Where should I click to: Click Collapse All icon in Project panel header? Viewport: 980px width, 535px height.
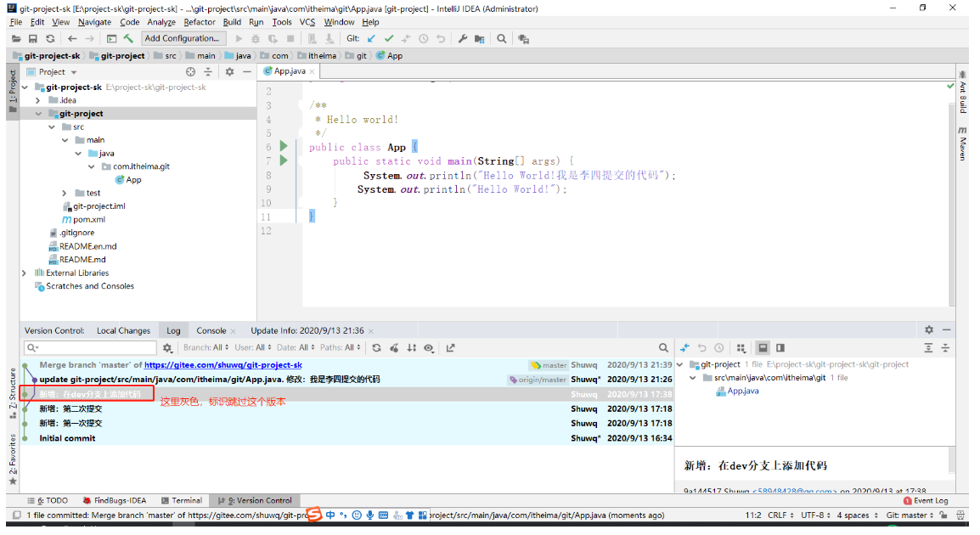(208, 72)
